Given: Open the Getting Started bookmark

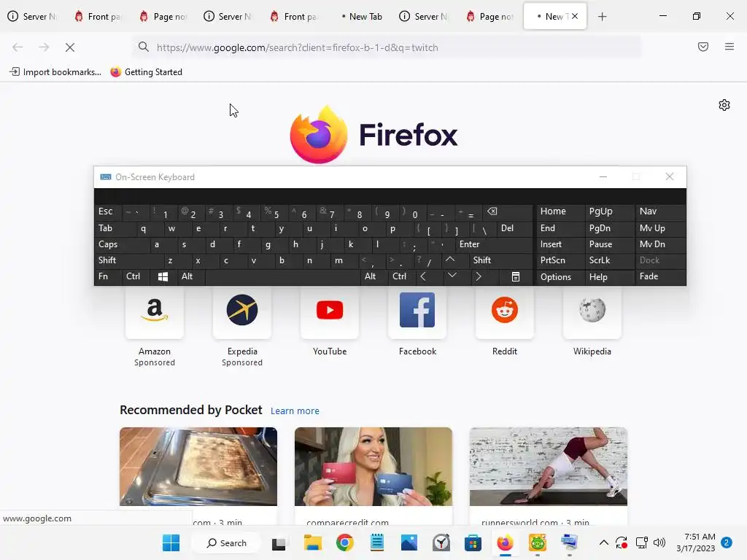Looking at the screenshot, I should tap(146, 72).
